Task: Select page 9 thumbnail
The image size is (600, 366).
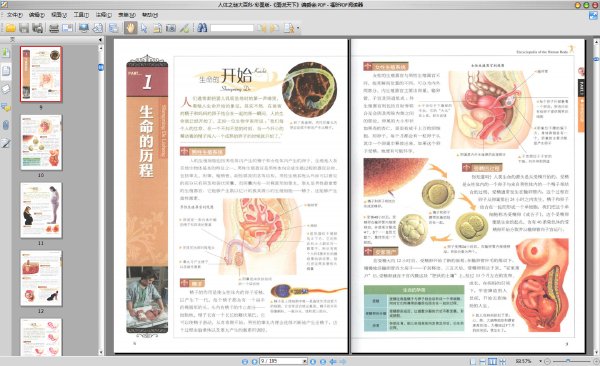Action: (41, 74)
